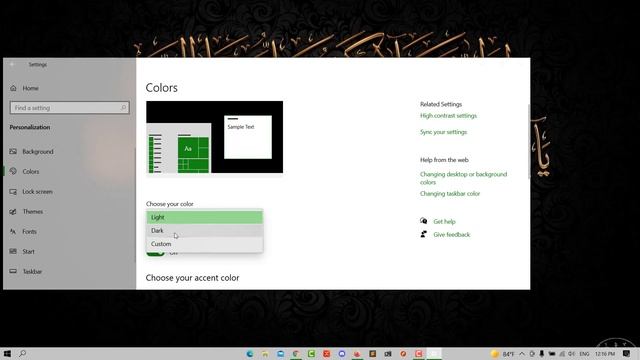Launch Microsoft Edge from taskbar
This screenshot has width=640, height=360.
tap(250, 354)
